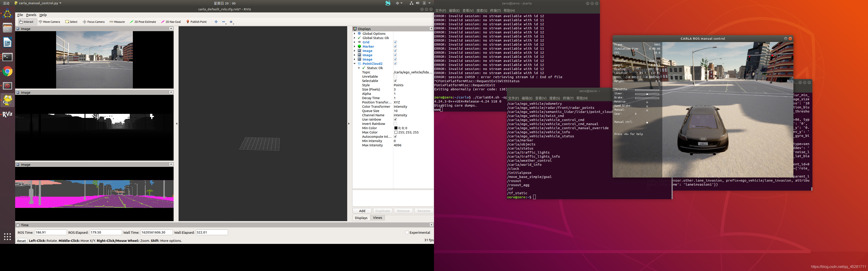Click the Wall Time field
The image size is (868, 271).
[157, 232]
